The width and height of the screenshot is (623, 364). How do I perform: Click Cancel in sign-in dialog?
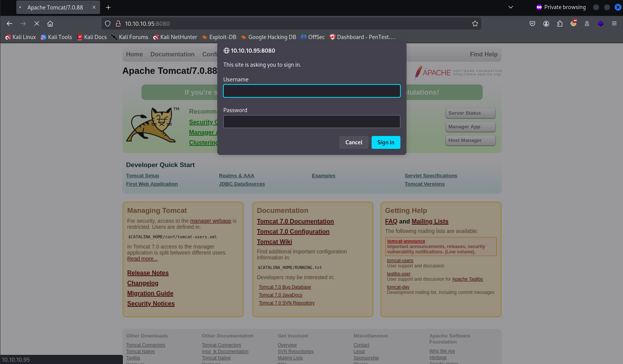coord(354,142)
